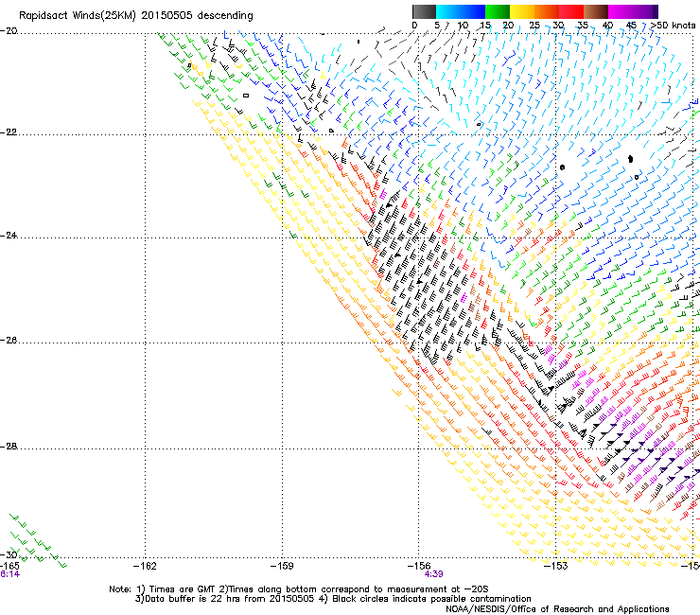Click the -20 latitude axis label
The height and width of the screenshot is (615, 700).
(x=9, y=31)
